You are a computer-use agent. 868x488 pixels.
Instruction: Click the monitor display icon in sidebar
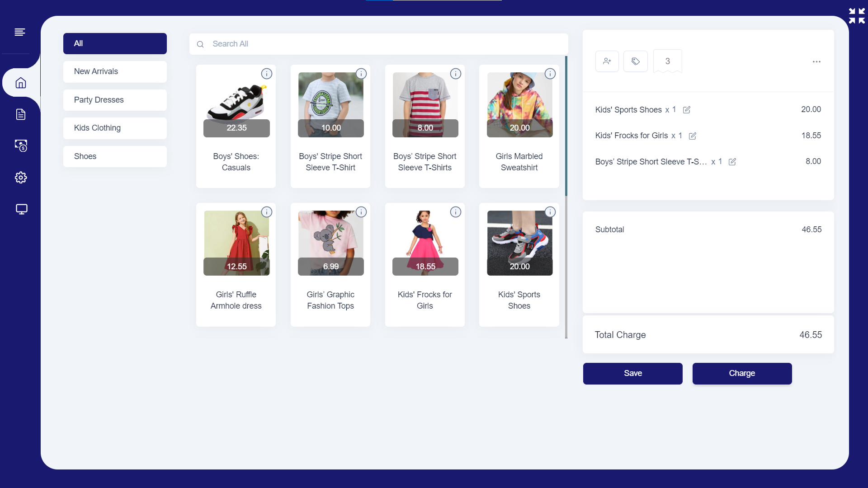point(21,209)
